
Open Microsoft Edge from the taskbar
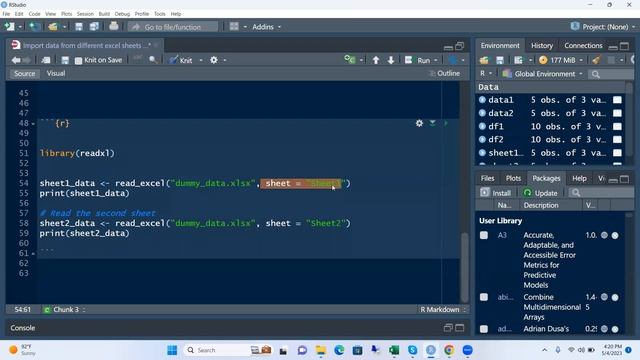[339, 350]
